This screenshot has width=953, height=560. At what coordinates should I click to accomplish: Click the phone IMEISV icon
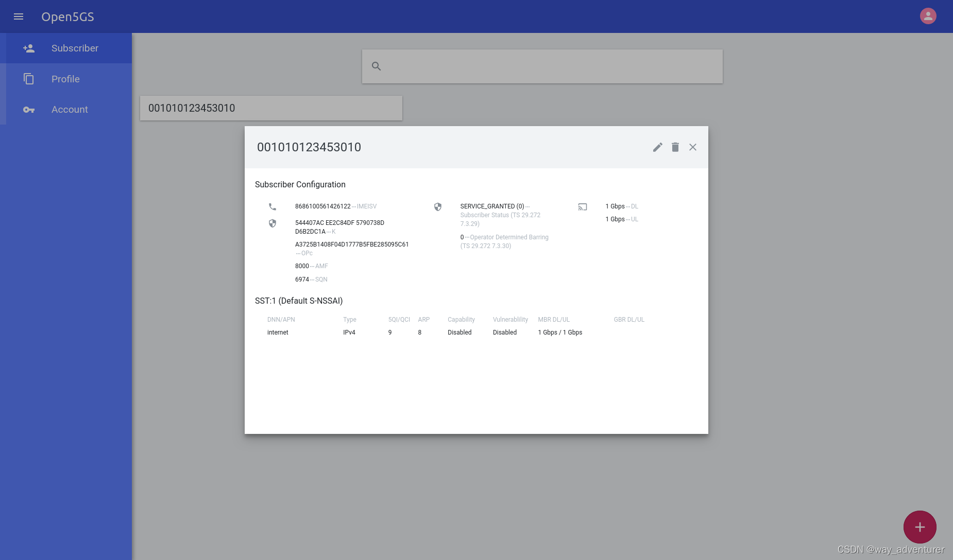coord(273,207)
